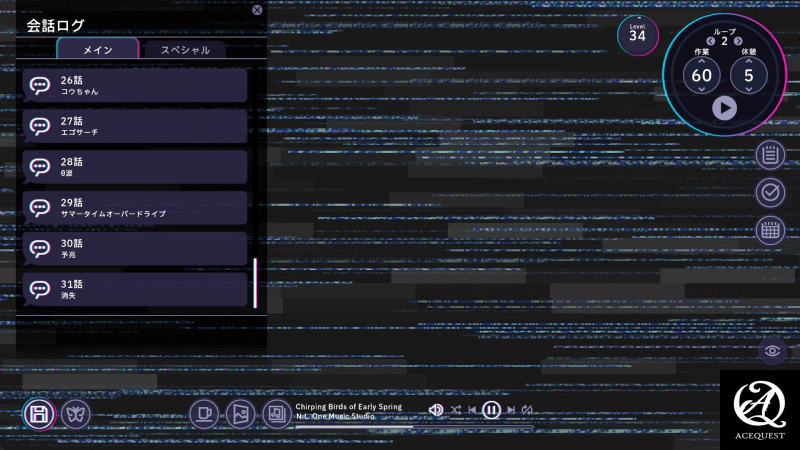
Task: Open the butterfly icon menu
Action: [76, 414]
